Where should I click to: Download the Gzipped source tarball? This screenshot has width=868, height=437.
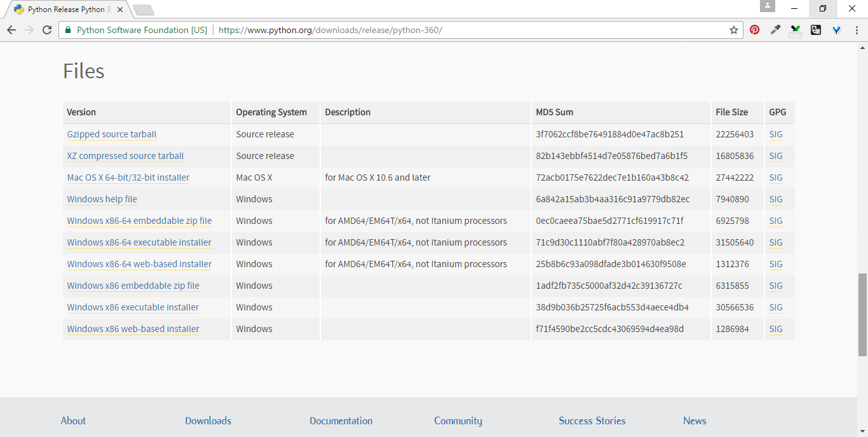(x=111, y=134)
